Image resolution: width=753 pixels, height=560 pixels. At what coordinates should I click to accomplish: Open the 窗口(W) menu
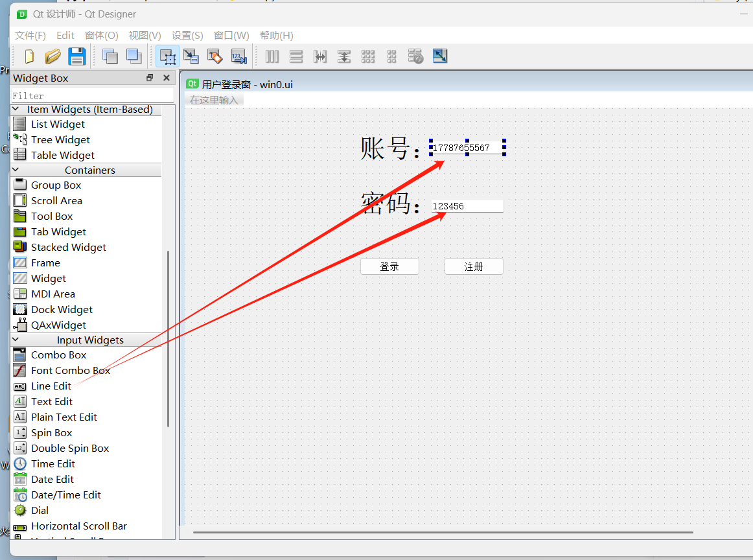[231, 36]
